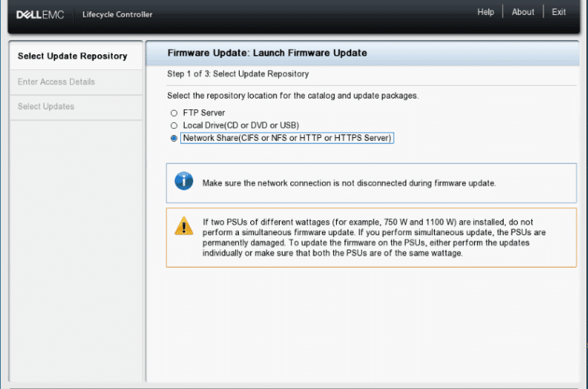Click the Step 1 of 3 heading
588x389 pixels.
(237, 74)
